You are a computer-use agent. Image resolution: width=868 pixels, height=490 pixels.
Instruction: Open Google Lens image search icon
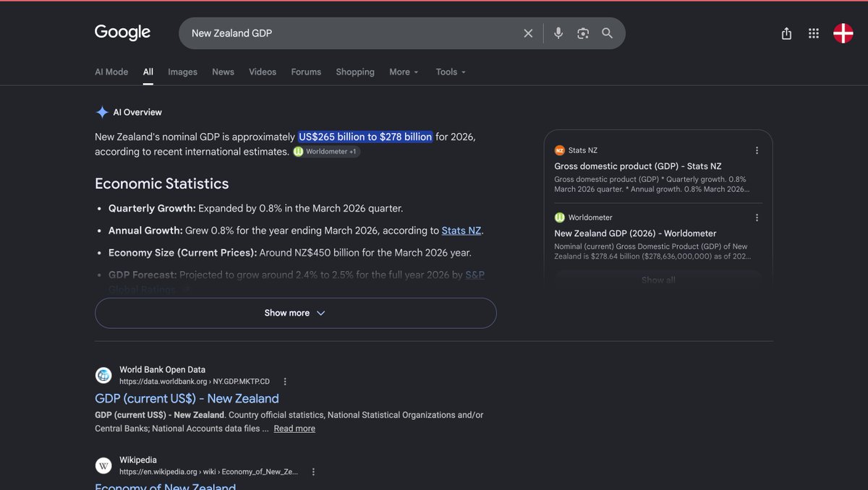[x=583, y=33]
